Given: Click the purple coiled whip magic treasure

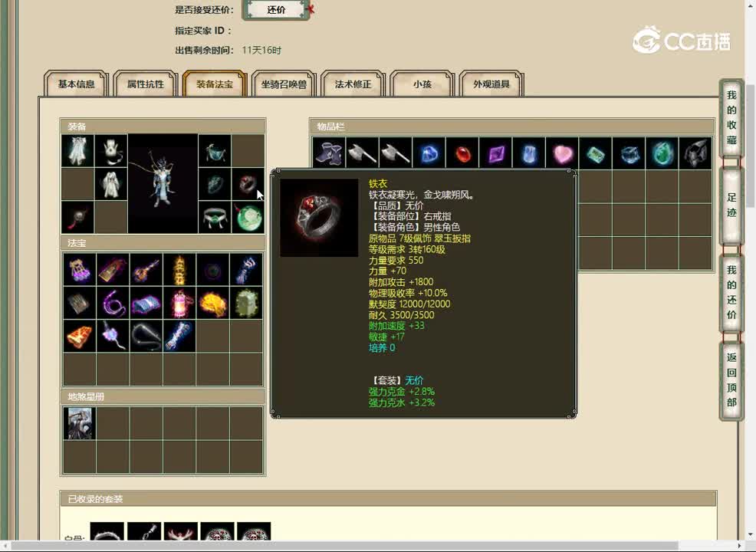Looking at the screenshot, I should (x=113, y=303).
